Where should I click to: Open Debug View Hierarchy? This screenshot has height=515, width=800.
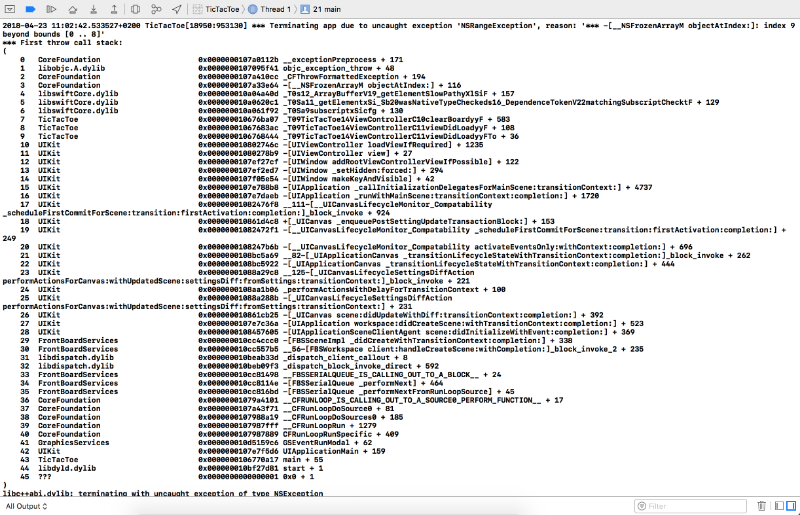pyautogui.click(x=135, y=9)
